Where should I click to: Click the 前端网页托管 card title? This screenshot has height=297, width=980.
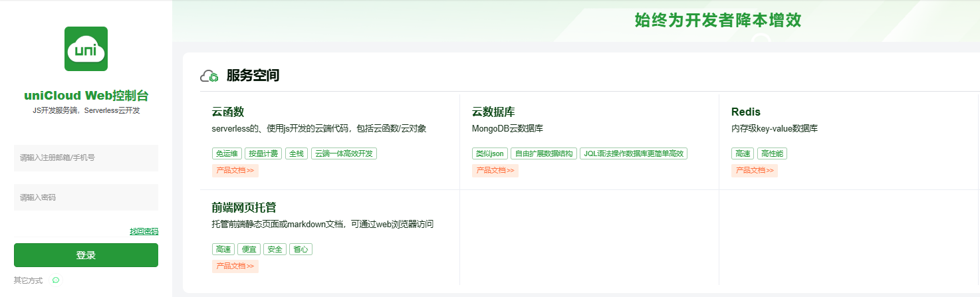tap(244, 207)
